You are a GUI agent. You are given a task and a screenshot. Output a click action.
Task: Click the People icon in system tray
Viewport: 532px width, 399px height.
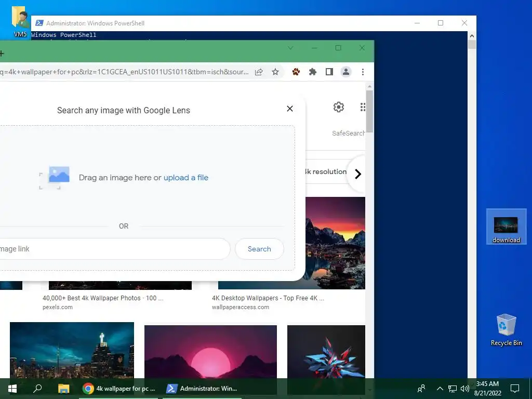click(421, 389)
